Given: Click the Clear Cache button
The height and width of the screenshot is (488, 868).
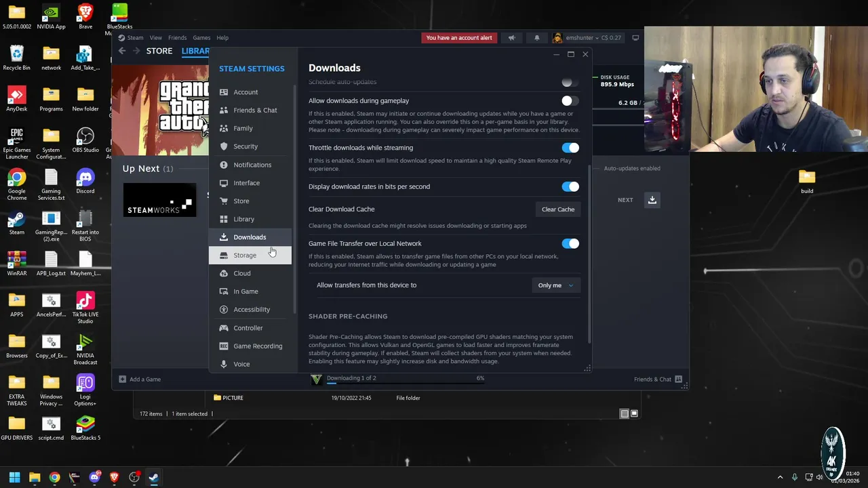Looking at the screenshot, I should click(558, 209).
